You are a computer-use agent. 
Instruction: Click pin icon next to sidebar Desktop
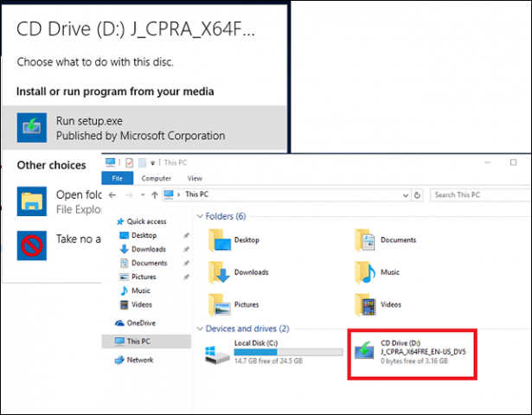click(x=186, y=236)
